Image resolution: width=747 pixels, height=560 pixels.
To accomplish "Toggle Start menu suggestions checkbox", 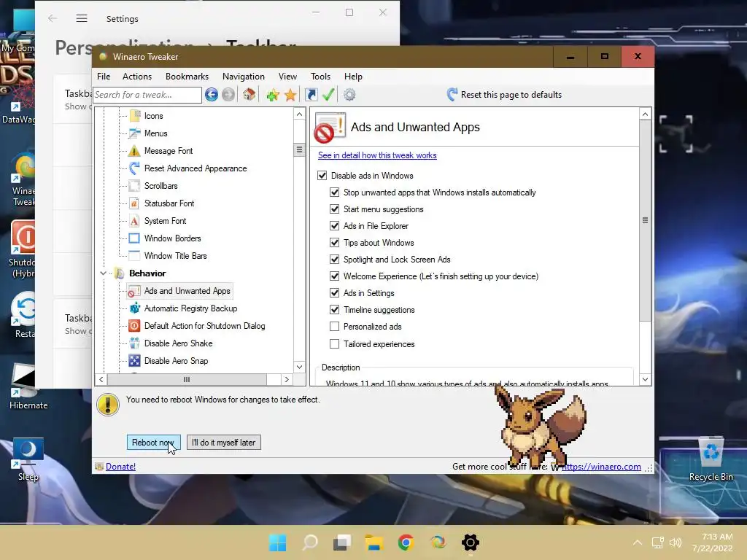I will pyautogui.click(x=335, y=209).
